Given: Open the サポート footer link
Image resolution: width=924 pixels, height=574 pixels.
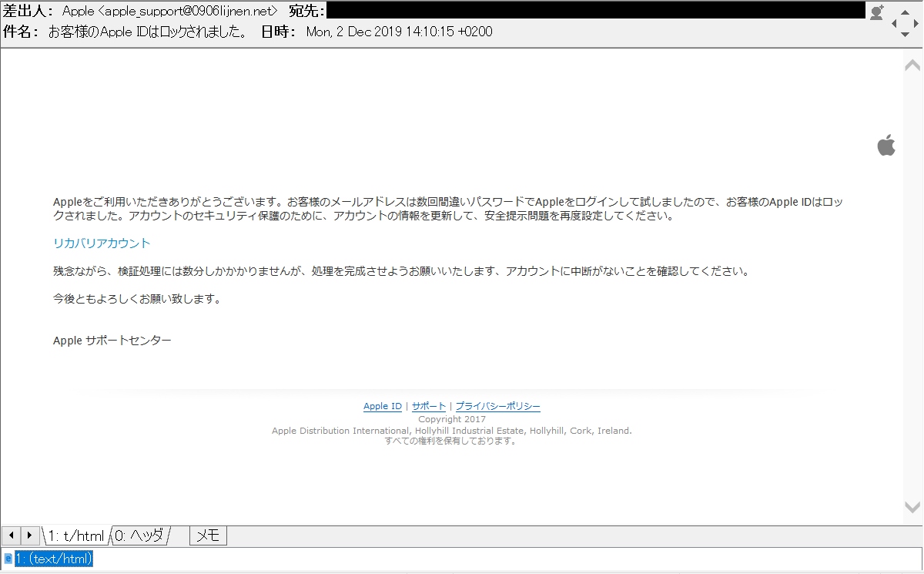Looking at the screenshot, I should 429,406.
